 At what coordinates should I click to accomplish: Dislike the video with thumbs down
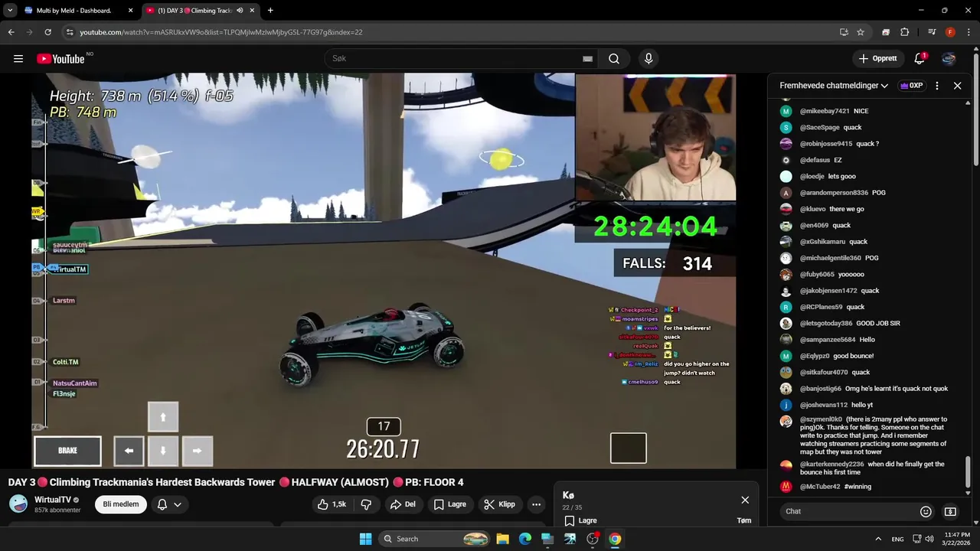(x=366, y=504)
